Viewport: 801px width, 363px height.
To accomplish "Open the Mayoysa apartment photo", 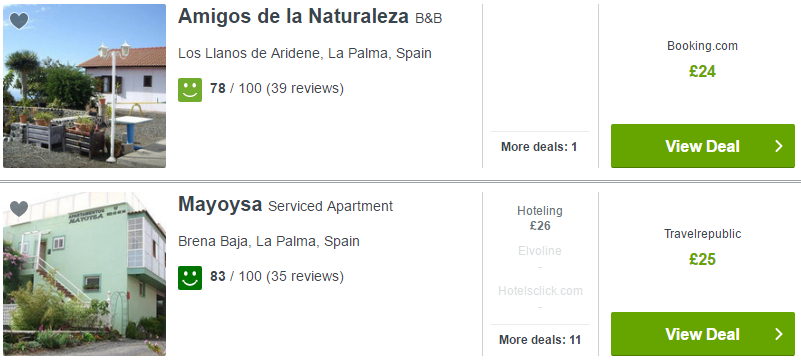I will click(84, 274).
